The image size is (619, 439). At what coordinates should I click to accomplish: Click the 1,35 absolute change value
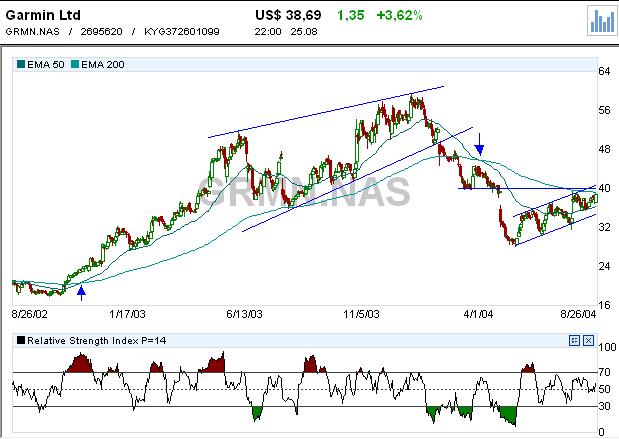tap(351, 15)
